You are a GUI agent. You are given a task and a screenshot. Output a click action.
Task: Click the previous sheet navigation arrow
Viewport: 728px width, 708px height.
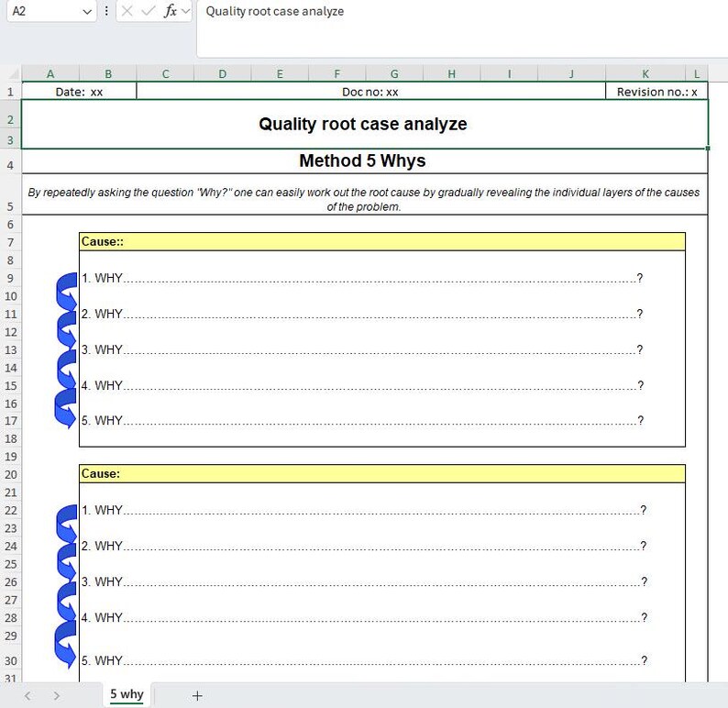pos(28,695)
